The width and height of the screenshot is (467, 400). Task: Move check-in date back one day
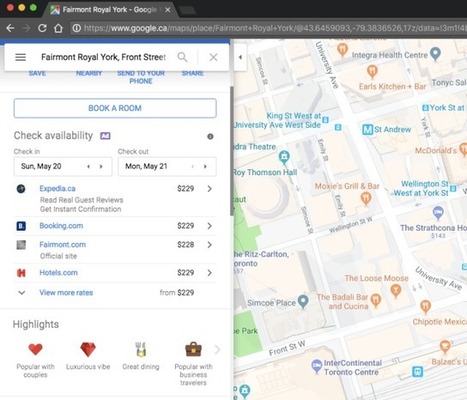pyautogui.click(x=88, y=166)
